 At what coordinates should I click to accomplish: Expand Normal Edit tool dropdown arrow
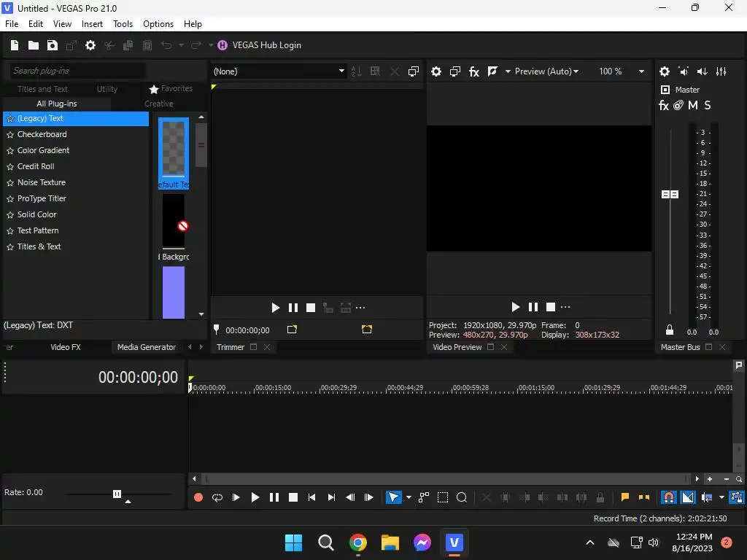[409, 497]
